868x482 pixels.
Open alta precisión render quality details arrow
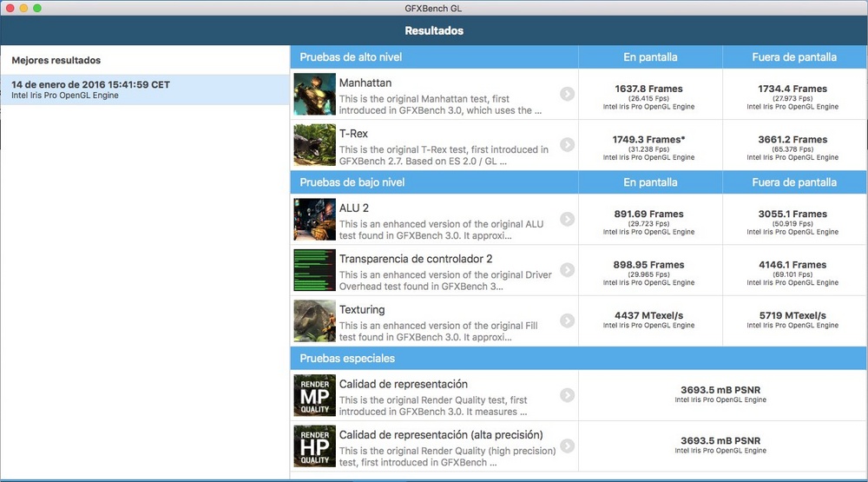pos(567,446)
